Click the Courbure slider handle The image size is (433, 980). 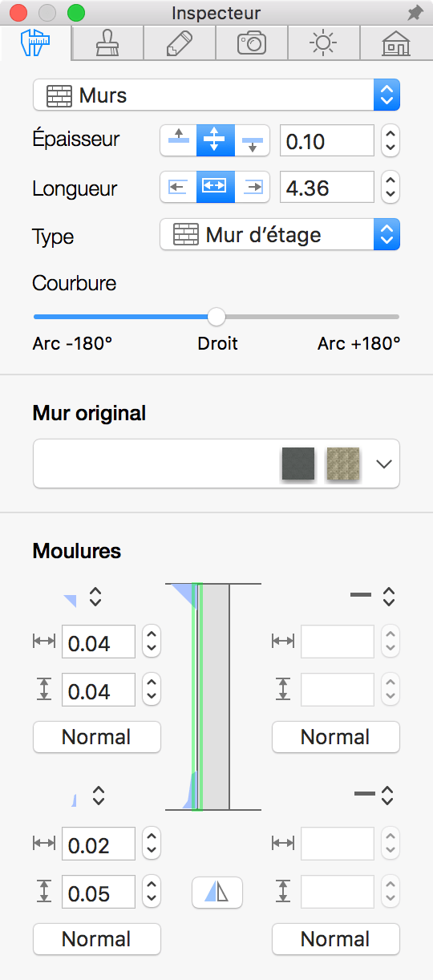(x=216, y=316)
